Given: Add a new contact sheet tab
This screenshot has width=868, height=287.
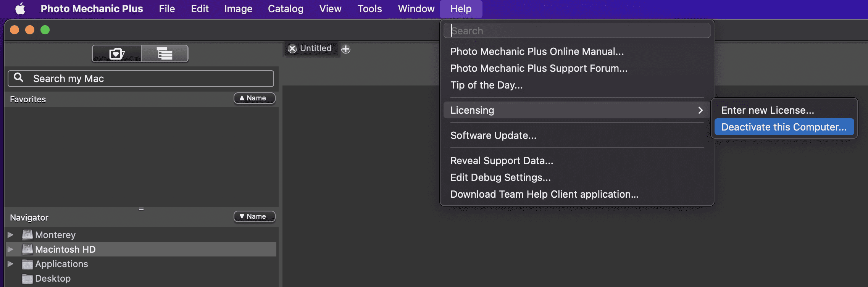Looking at the screenshot, I should [x=346, y=49].
